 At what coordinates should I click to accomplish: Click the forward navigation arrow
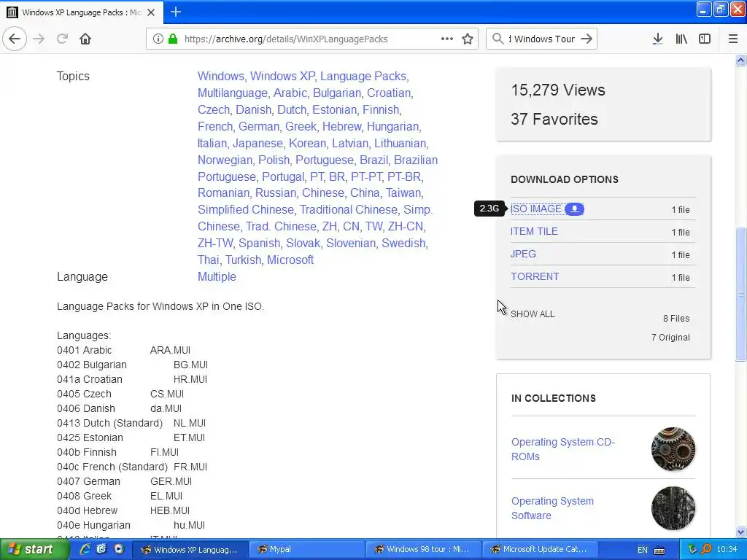39,39
